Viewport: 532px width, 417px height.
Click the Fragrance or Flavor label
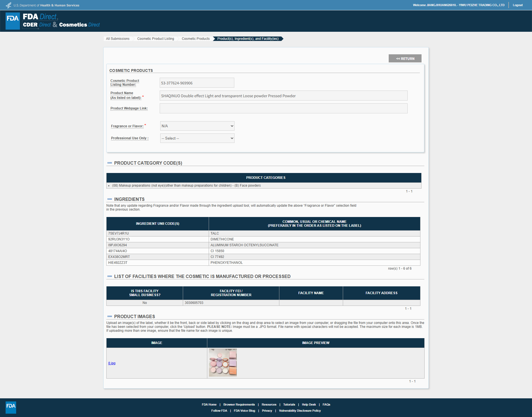[127, 126]
